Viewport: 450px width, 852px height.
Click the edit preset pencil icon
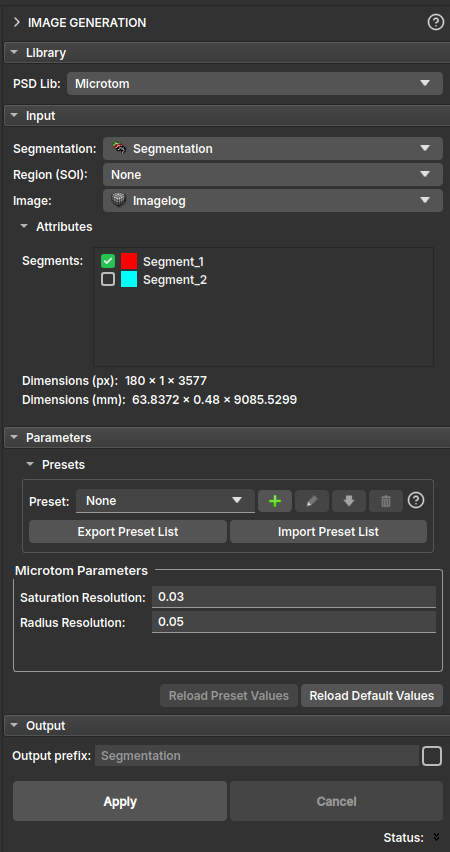pyautogui.click(x=312, y=501)
